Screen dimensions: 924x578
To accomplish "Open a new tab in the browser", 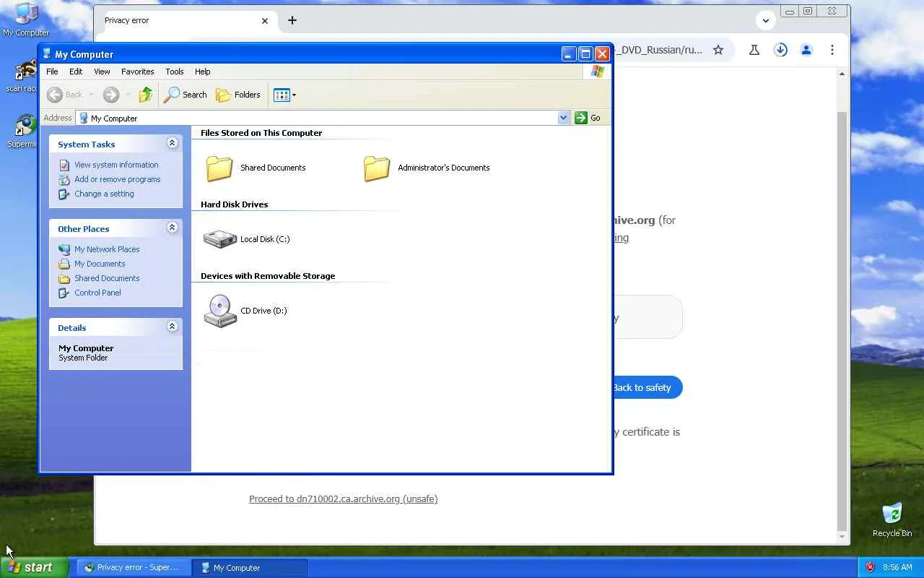I will pyautogui.click(x=292, y=20).
